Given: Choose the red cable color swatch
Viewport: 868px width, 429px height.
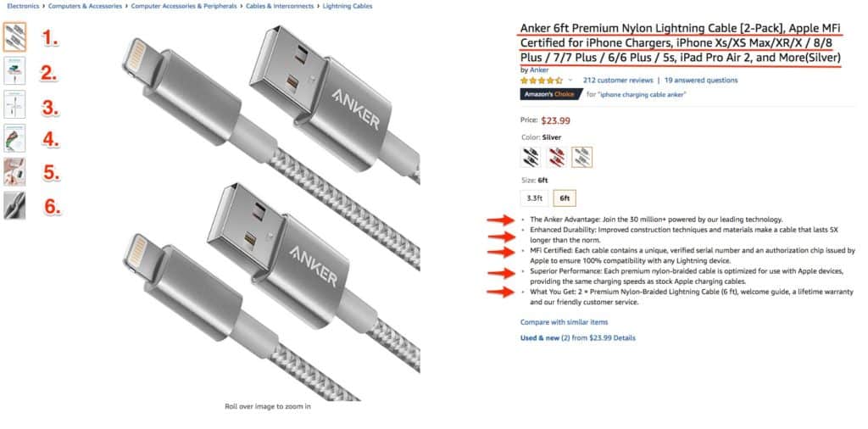Looking at the screenshot, I should [556, 157].
